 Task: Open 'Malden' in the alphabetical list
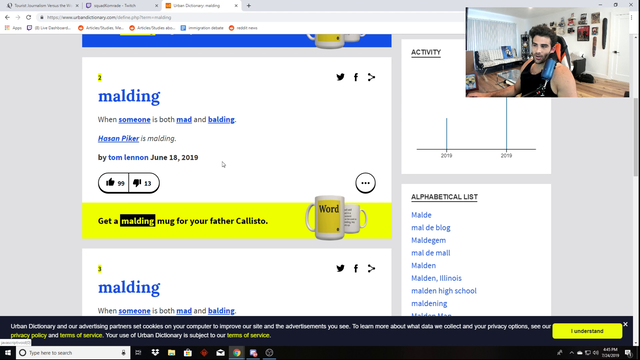pyautogui.click(x=423, y=265)
